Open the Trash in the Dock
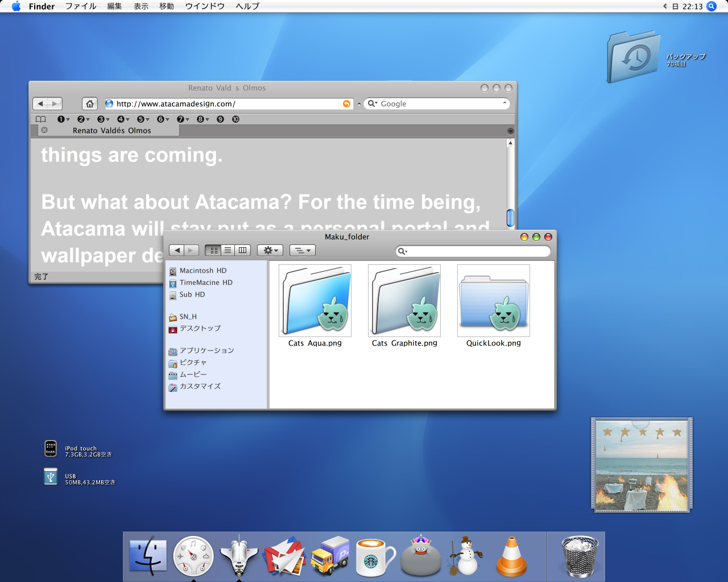Viewport: 728px width, 582px height. click(x=580, y=556)
